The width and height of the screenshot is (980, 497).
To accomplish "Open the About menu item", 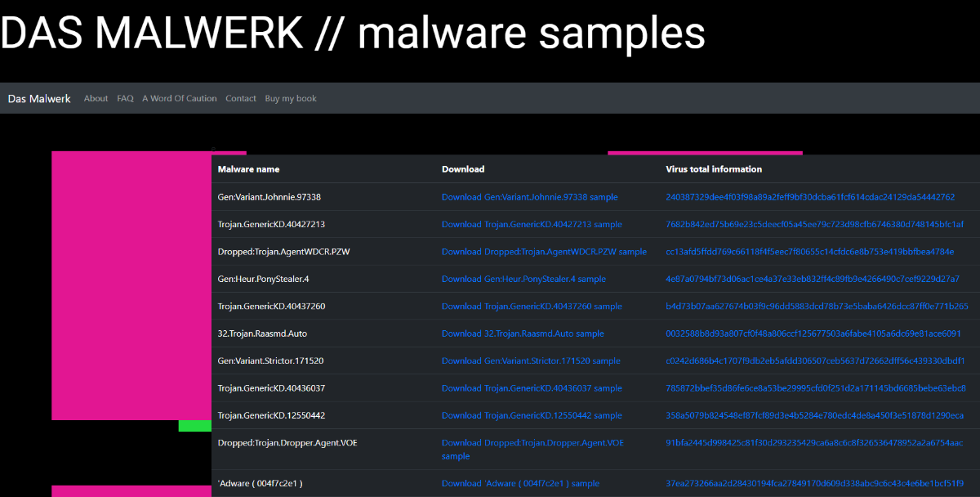I will pos(96,99).
